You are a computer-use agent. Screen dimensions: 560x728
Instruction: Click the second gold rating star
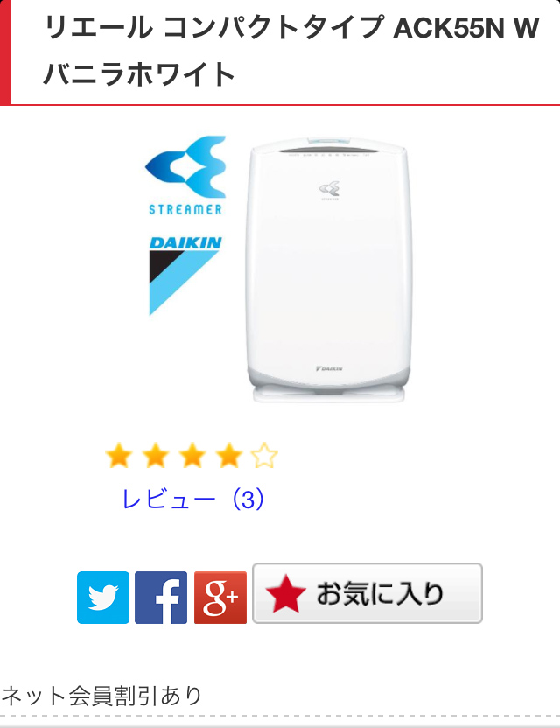(x=156, y=456)
